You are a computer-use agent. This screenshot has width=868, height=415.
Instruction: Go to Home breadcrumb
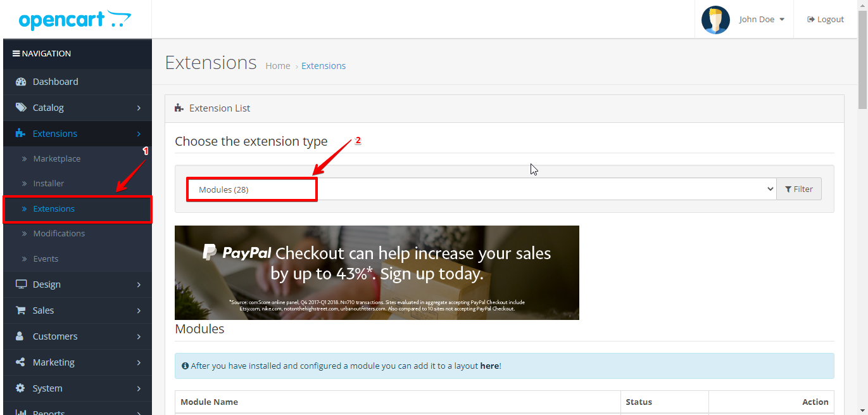(x=278, y=66)
